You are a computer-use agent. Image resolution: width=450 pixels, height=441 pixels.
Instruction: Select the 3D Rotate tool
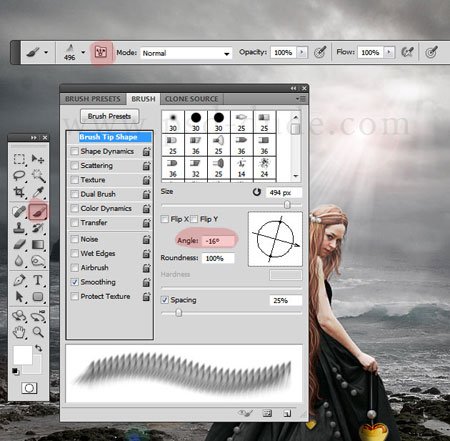[19, 315]
